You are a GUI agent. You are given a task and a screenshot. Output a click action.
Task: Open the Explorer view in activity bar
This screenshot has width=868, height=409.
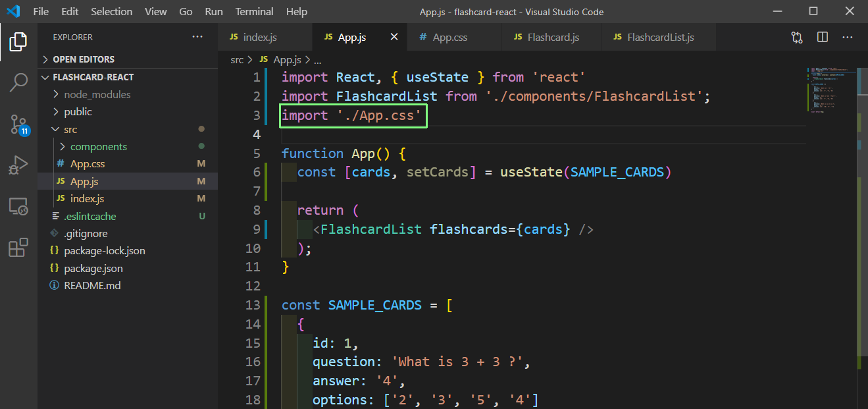(18, 42)
